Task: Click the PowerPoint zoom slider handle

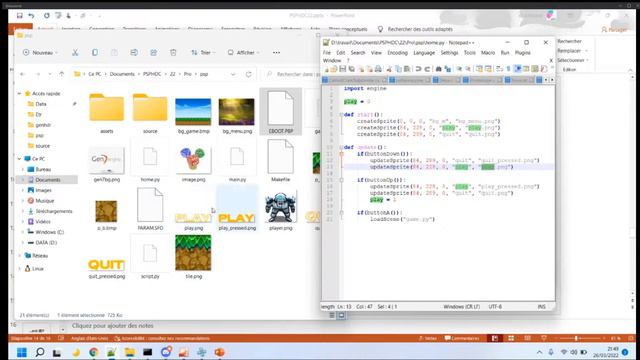Action: click(x=576, y=338)
